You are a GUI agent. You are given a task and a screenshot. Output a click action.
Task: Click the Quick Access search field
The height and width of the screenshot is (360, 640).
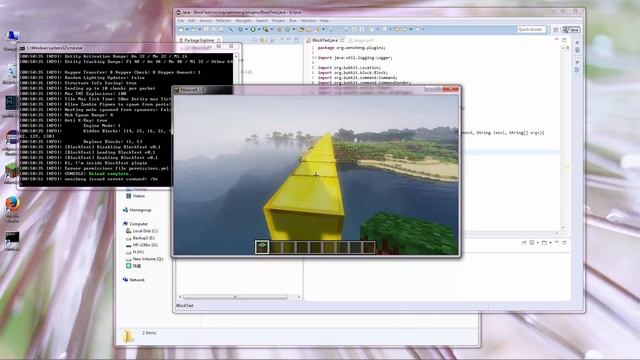click(x=531, y=29)
